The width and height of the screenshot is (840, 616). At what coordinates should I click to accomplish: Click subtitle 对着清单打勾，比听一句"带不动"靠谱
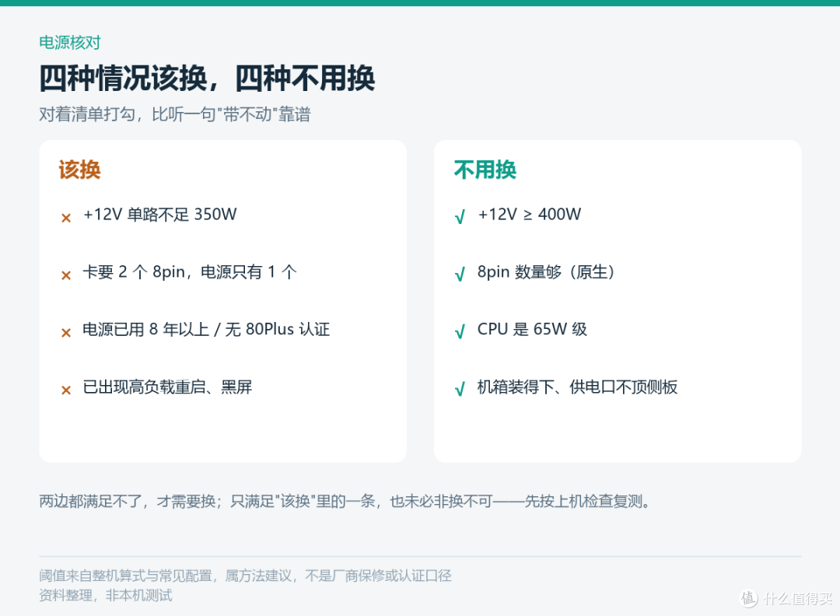(175, 114)
